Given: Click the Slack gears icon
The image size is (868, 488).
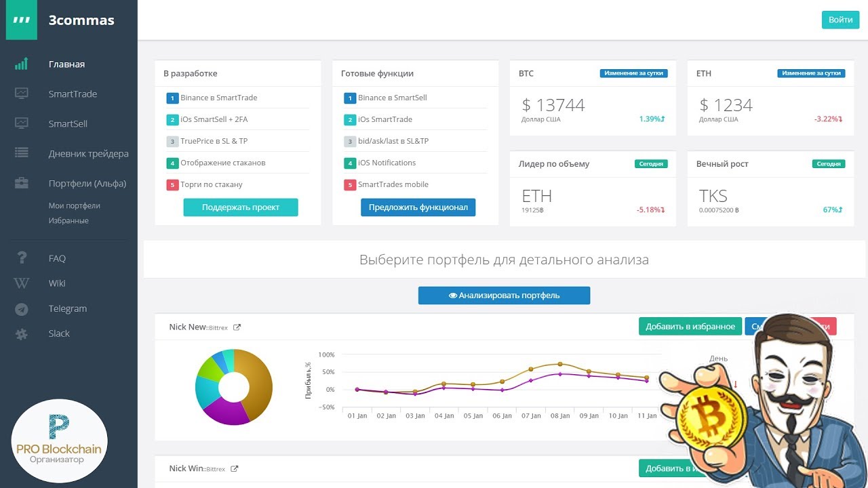Looking at the screenshot, I should coord(22,333).
